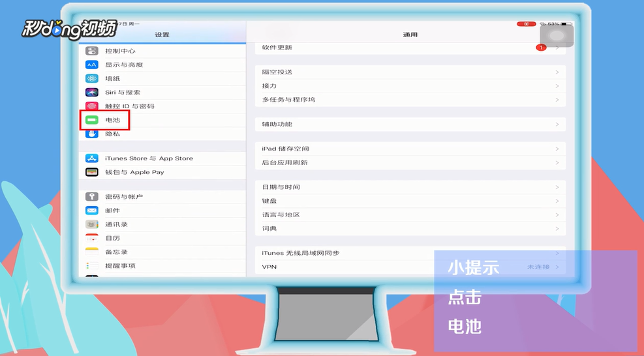The width and height of the screenshot is (644, 356).
Task: Expand the 隔空投送 row chevron
Action: (x=557, y=72)
